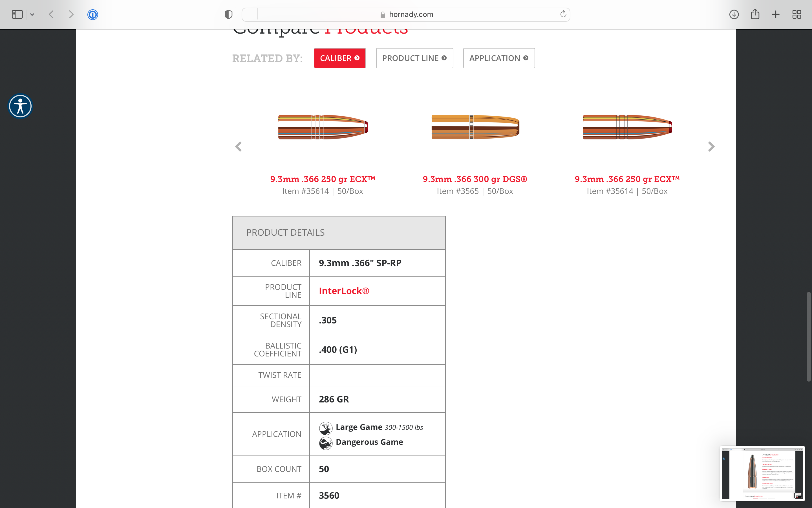
Task: Click the page vertical scrollbar
Action: [809, 337]
